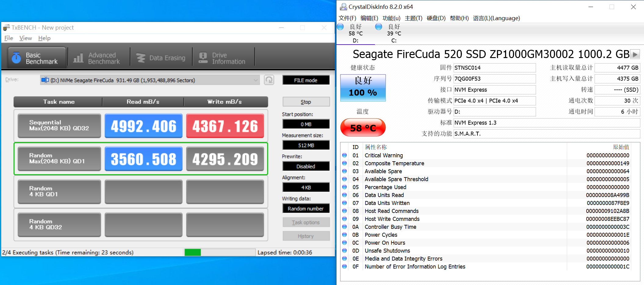Click the status dot for Percentage Used

(x=344, y=187)
